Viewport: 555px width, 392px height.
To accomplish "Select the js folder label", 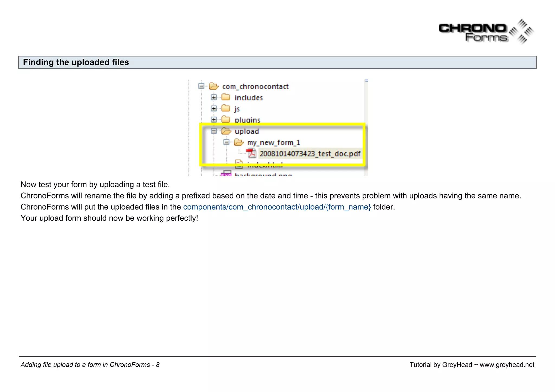I will (237, 109).
